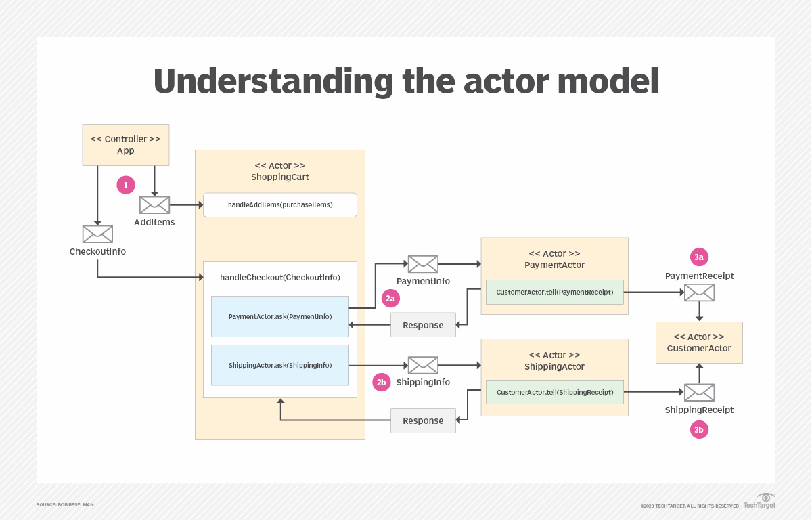Select the ShippingActor header
This screenshot has width=812, height=520.
point(554,360)
